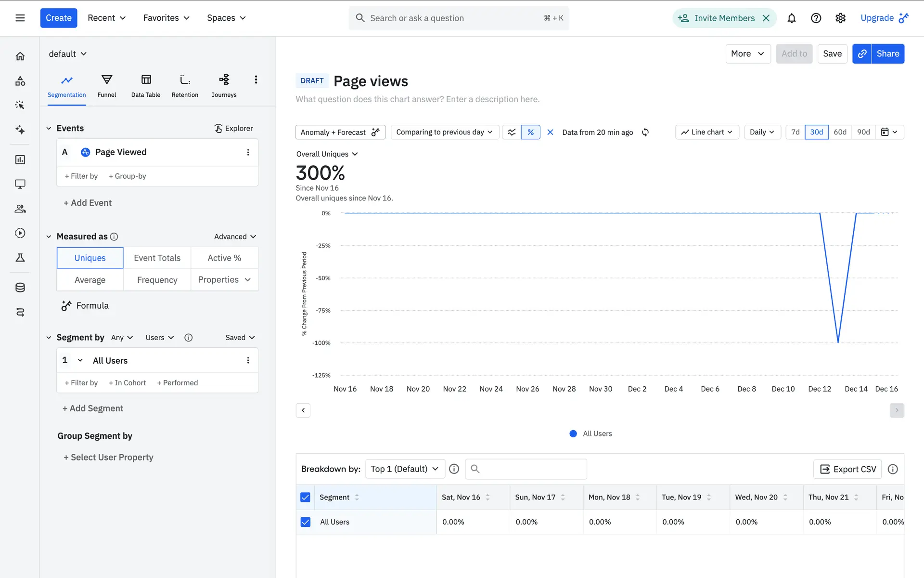Screen dimensions: 924x578
Task: Expand the Line chart dropdown
Action: point(706,132)
